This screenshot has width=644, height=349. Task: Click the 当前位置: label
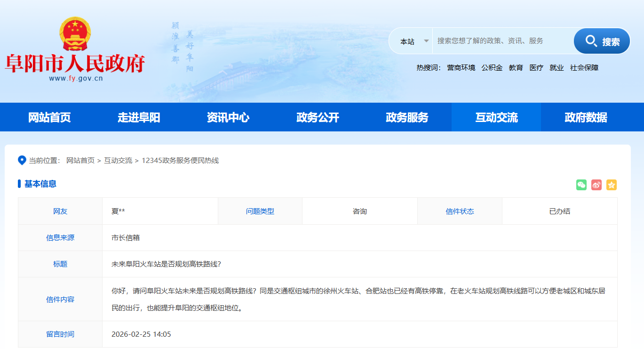click(45, 161)
